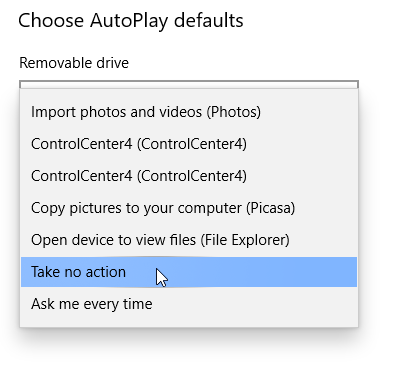Click the option mentioning File Explorer
Image resolution: width=420 pixels, height=365 pixels.
click(x=189, y=240)
